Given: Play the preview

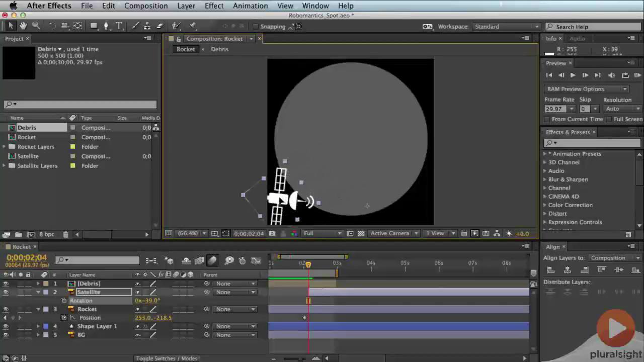Looking at the screenshot, I should pyautogui.click(x=573, y=75).
